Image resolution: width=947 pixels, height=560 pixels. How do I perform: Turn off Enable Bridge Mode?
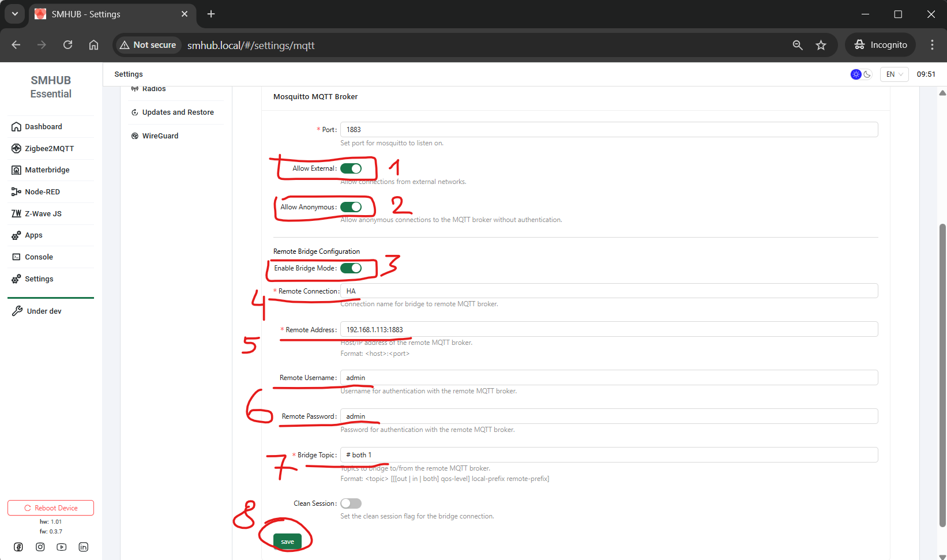pos(351,268)
